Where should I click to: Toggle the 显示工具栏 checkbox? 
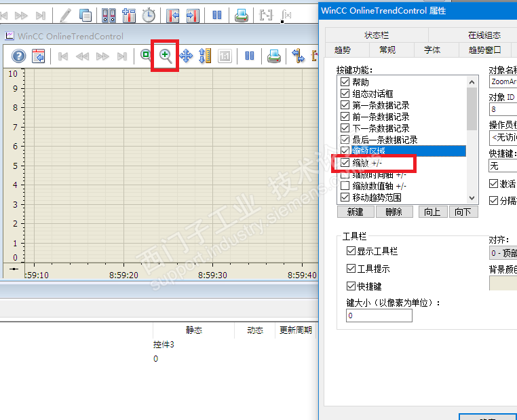pyautogui.click(x=351, y=251)
